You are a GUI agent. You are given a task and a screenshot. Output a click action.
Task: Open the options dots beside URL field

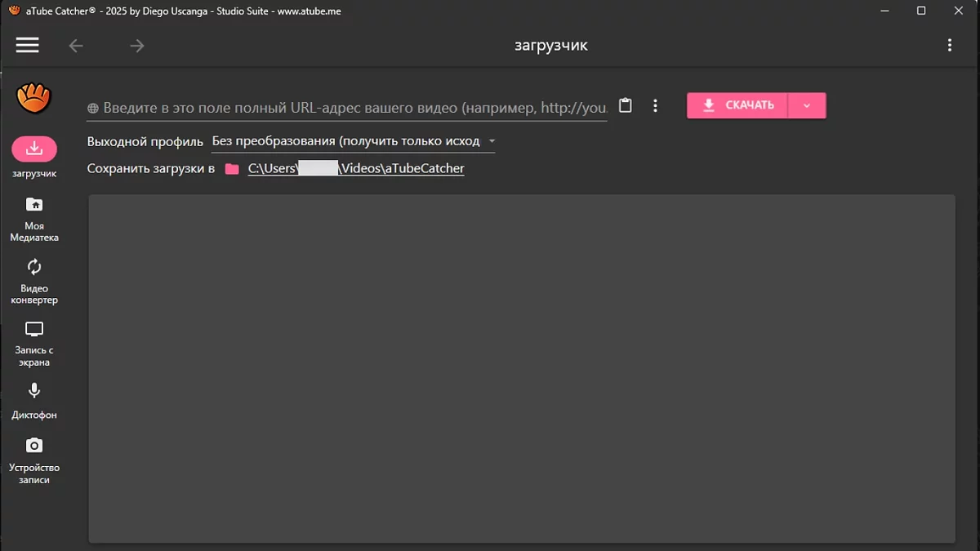(655, 106)
